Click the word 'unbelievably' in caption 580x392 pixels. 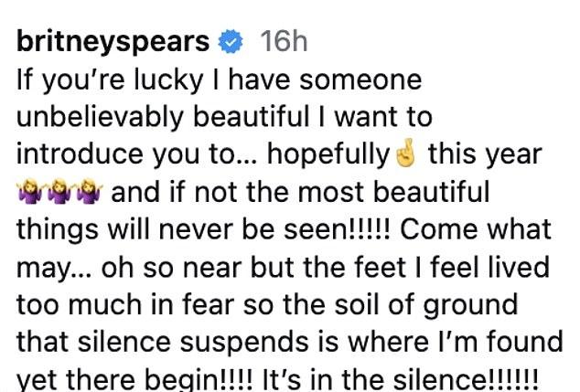pos(100,118)
